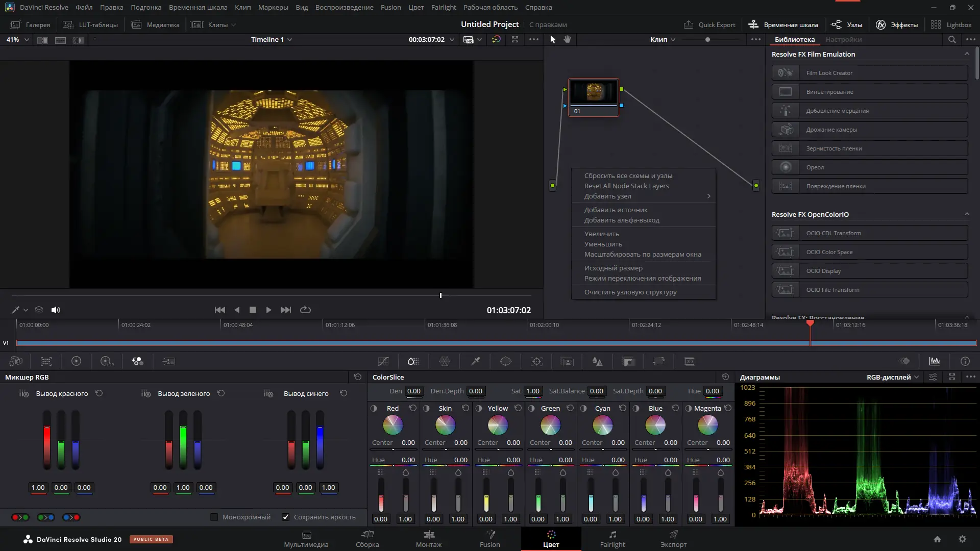Select the Qualifier eyedropper icon
The image size is (980, 551).
475,361
